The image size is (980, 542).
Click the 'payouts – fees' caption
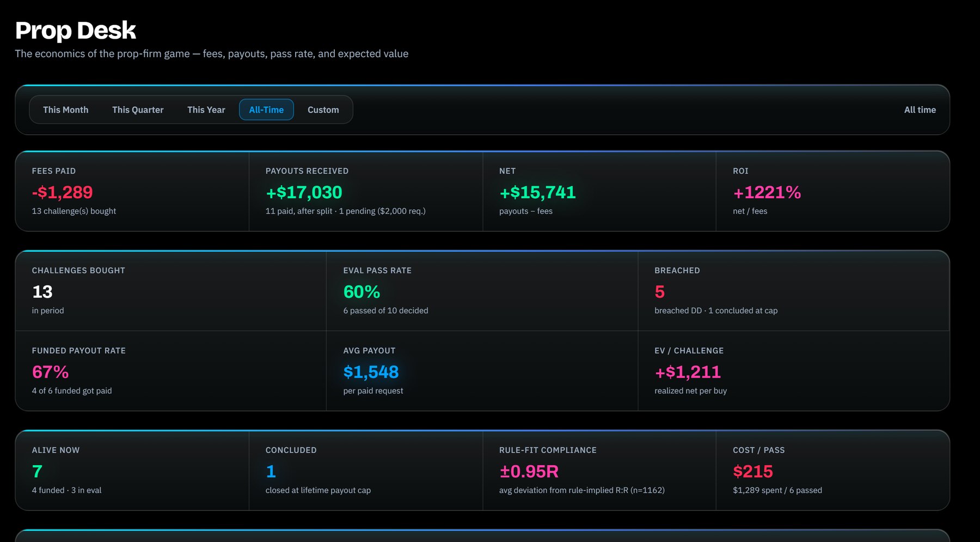pos(526,211)
